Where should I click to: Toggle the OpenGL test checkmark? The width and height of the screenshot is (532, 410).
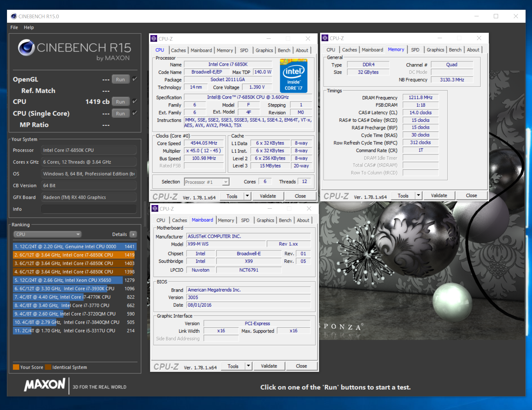[x=135, y=79]
